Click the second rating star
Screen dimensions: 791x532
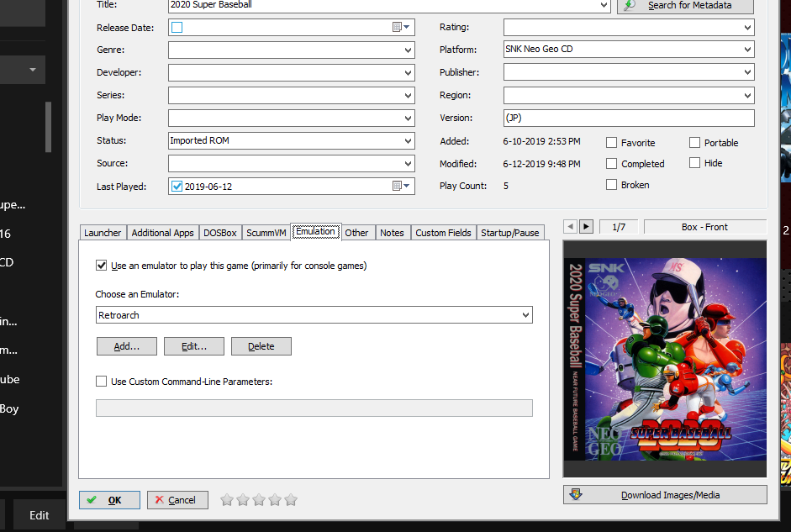[243, 500]
